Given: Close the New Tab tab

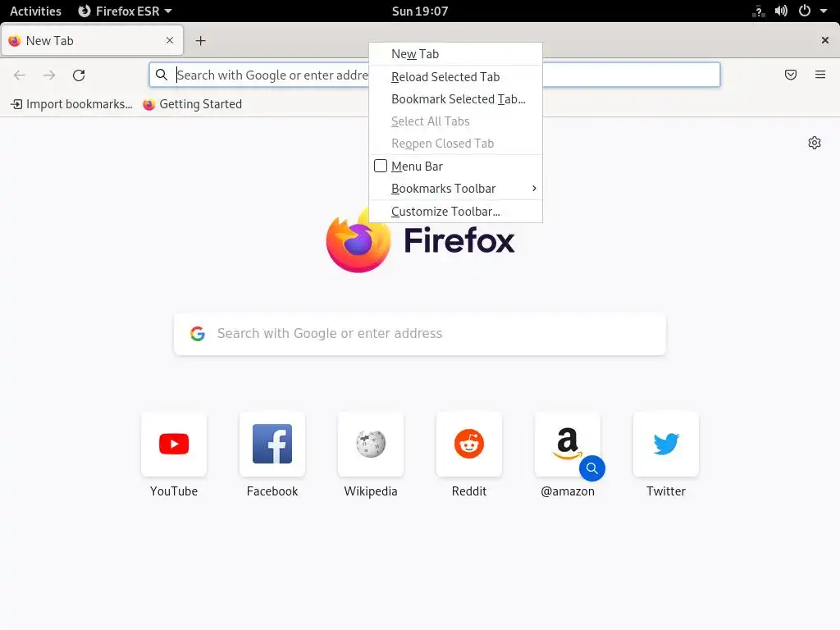Looking at the screenshot, I should point(170,40).
